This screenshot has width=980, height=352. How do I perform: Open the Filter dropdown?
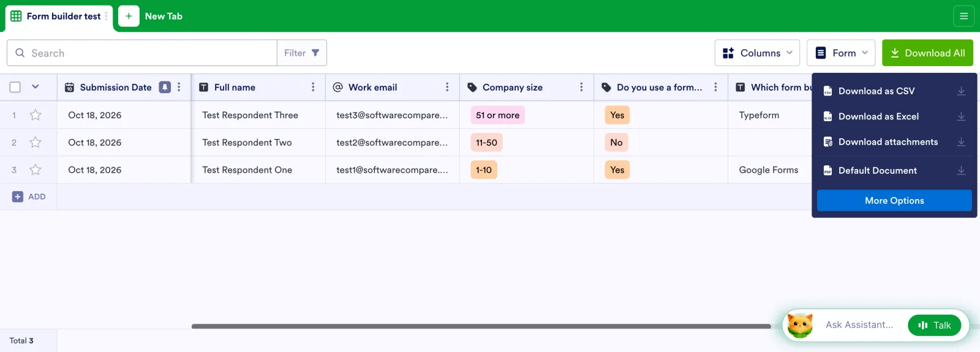pyautogui.click(x=302, y=53)
